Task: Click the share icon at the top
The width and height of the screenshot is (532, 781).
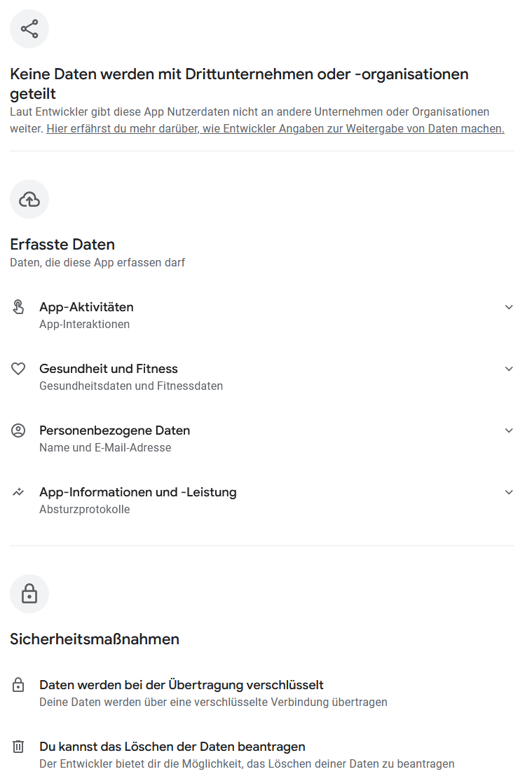Action: pyautogui.click(x=29, y=28)
